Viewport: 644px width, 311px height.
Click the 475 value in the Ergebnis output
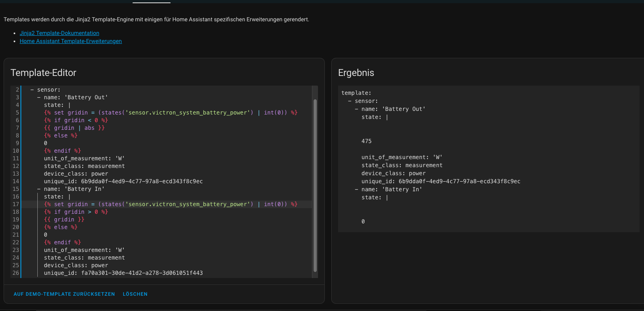(x=366, y=141)
